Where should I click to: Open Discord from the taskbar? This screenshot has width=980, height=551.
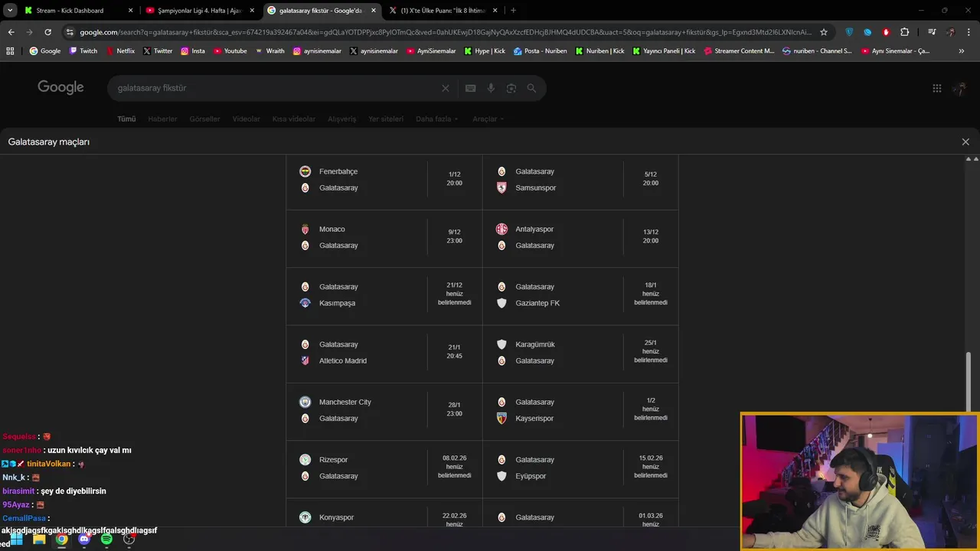[84, 539]
